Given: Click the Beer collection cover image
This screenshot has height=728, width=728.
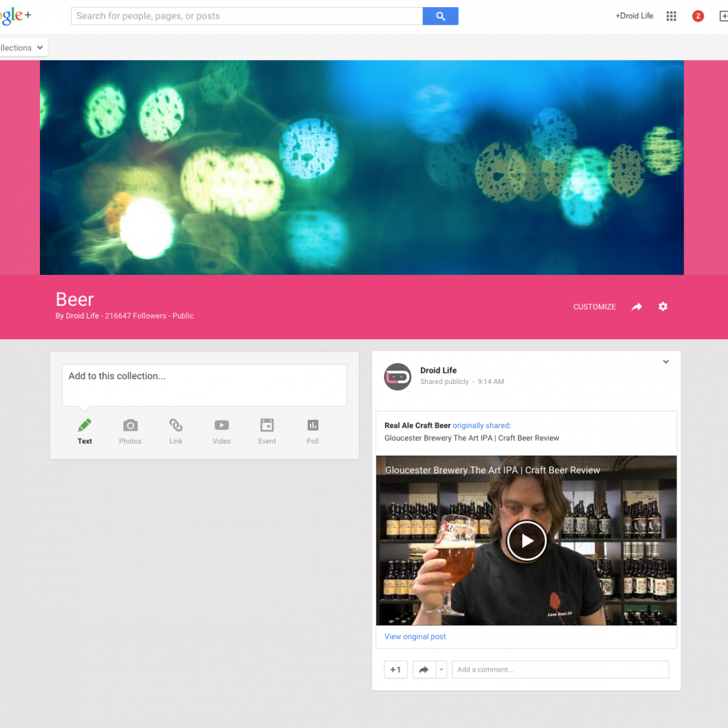Looking at the screenshot, I should tap(362, 167).
